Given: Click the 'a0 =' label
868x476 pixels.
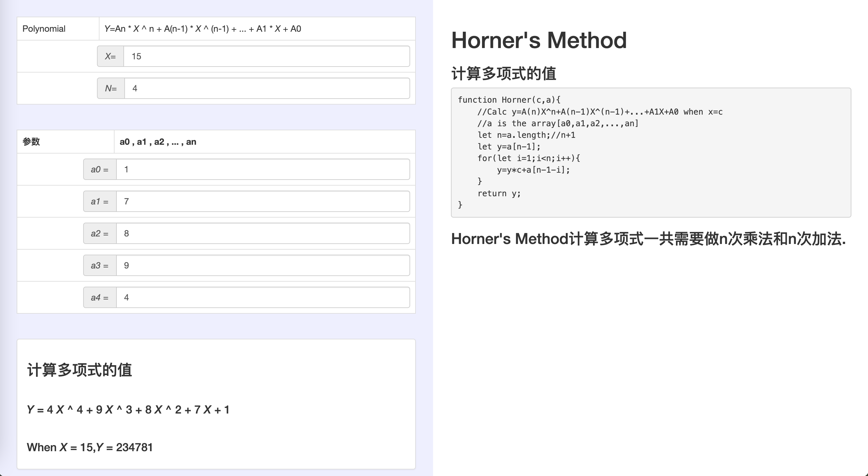Looking at the screenshot, I should point(100,169).
